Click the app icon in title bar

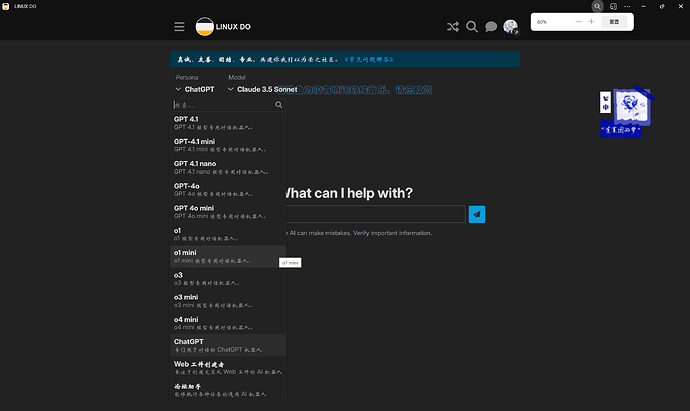(6, 6)
